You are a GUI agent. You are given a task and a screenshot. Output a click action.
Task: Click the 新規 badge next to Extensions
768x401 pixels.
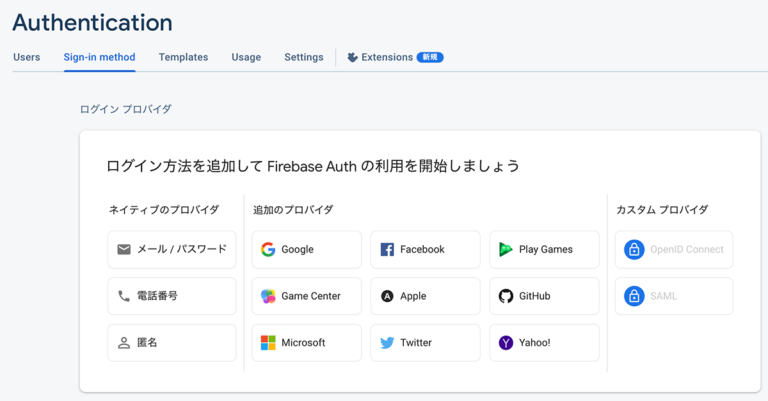pos(430,57)
